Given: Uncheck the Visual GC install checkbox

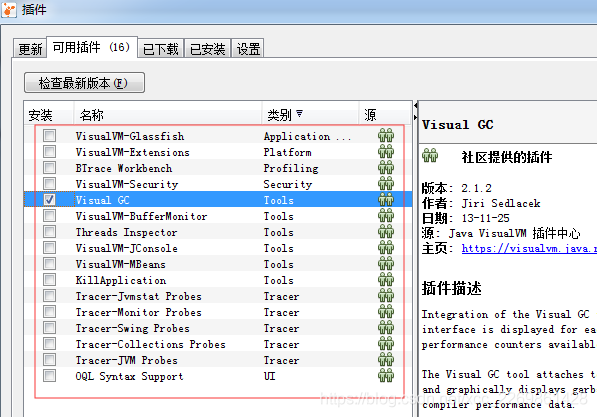Looking at the screenshot, I should [x=49, y=200].
